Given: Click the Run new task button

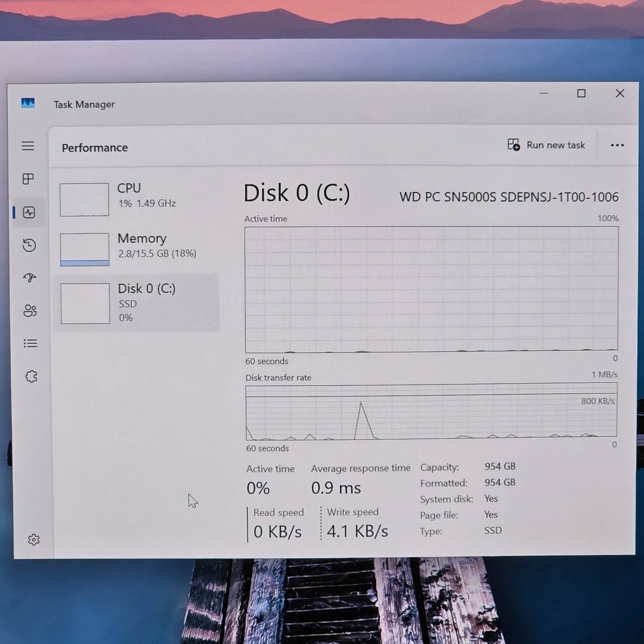Looking at the screenshot, I should pos(546,145).
